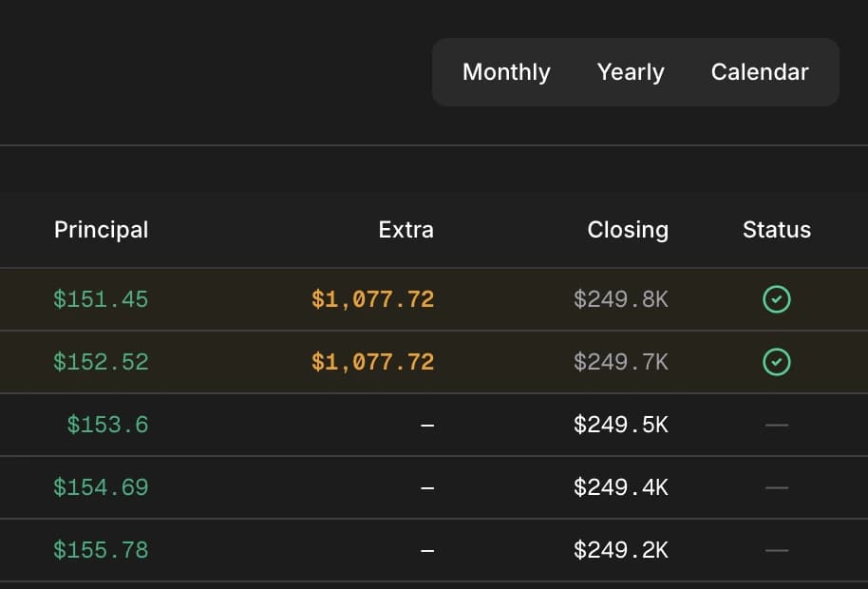Click the empty extra dash in $154.69 row
Viewport: 868px width, 589px height.
[427, 487]
